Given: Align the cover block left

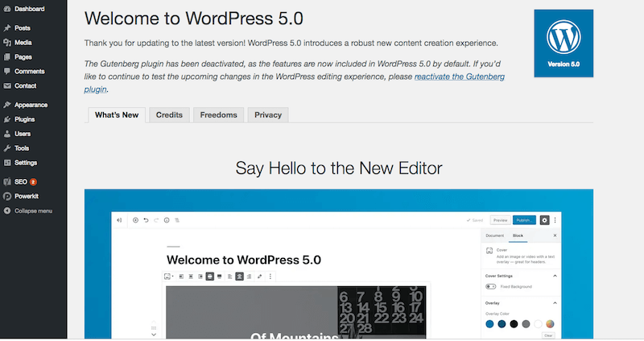Looking at the screenshot, I should 181,277.
